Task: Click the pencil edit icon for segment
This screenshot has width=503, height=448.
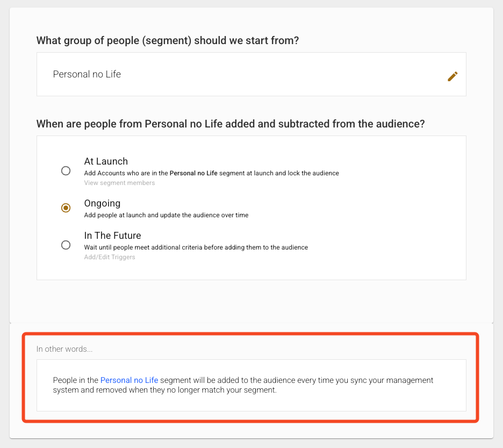Action: pos(452,76)
